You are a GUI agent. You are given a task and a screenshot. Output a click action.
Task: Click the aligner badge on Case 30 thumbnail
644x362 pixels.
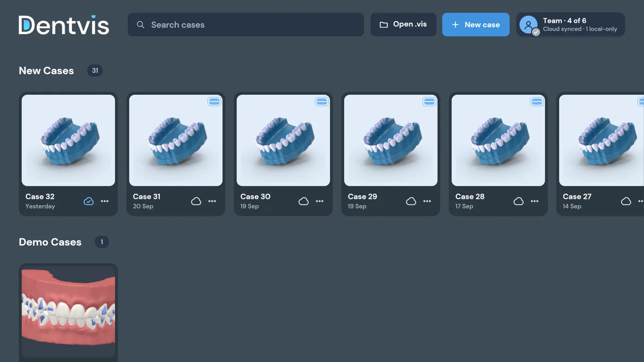[322, 102]
